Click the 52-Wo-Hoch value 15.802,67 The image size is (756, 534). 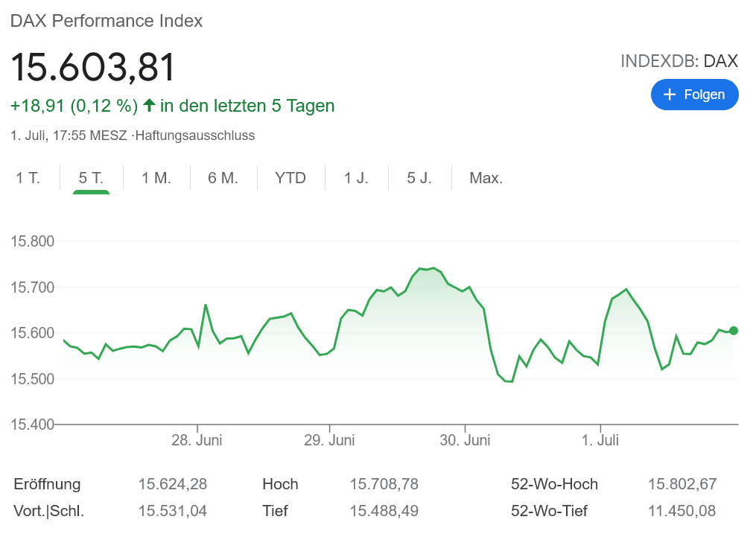(x=682, y=484)
